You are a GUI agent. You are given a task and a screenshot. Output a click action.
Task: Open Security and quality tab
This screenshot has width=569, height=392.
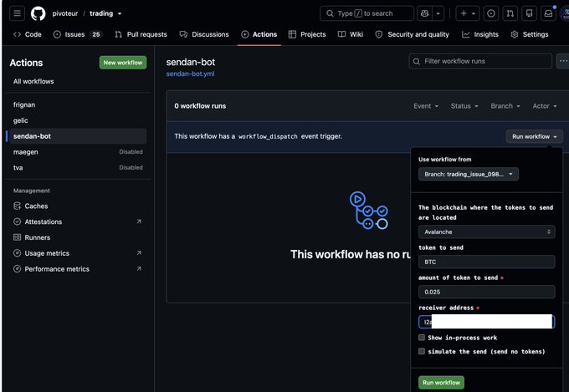(x=413, y=34)
